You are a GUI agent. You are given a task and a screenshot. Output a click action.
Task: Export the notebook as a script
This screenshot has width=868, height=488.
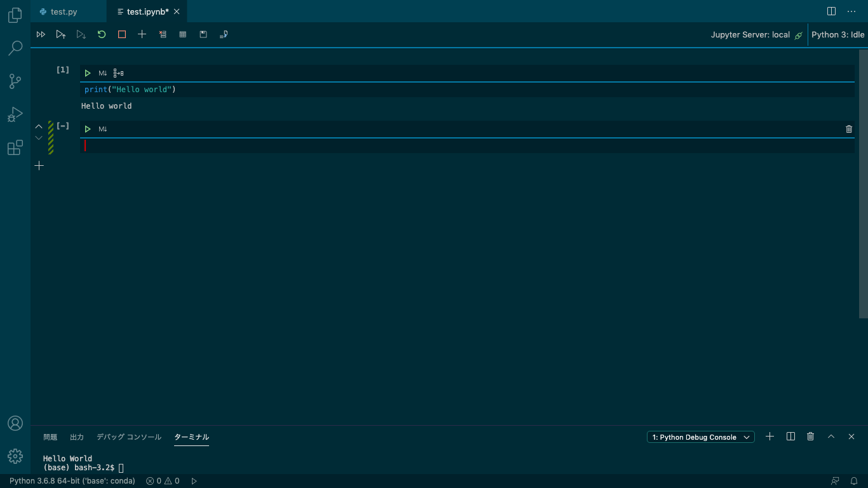(223, 34)
